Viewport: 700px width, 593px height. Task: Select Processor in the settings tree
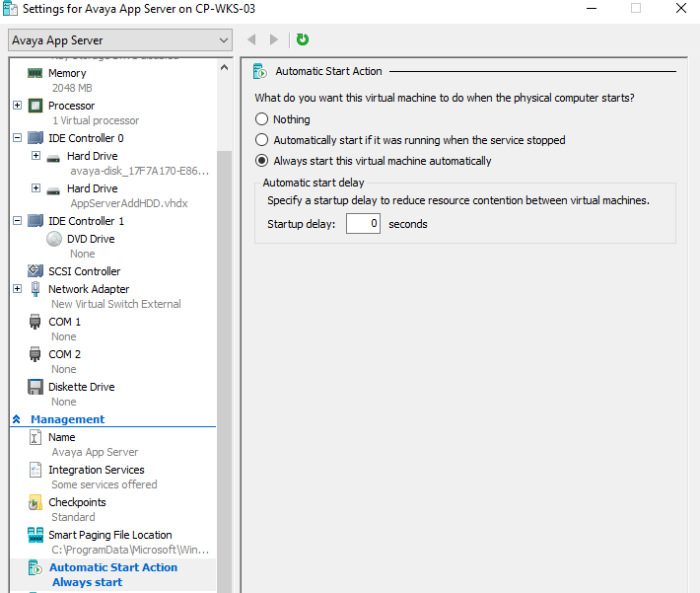(71, 106)
